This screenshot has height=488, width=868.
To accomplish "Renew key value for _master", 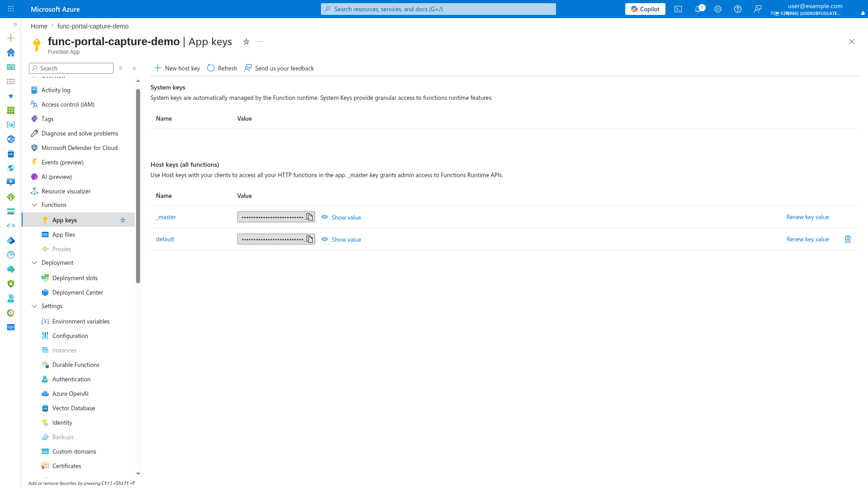I will (807, 217).
